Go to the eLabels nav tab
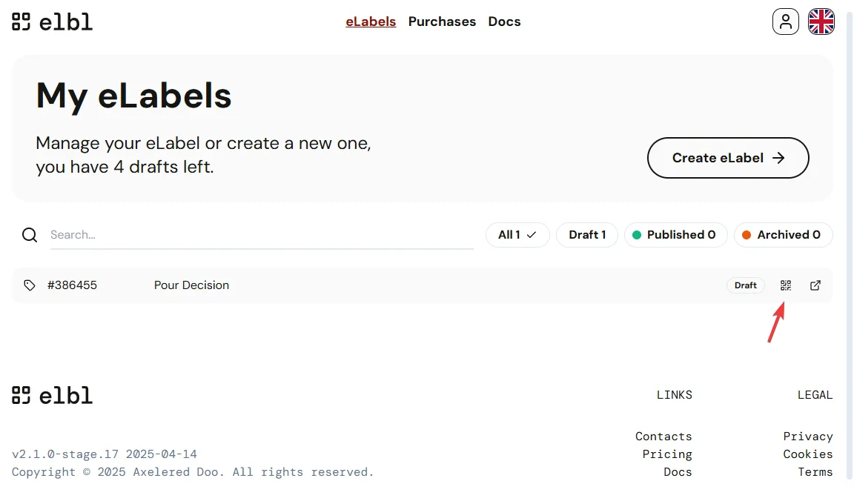This screenshot has height=504, width=854. (371, 21)
